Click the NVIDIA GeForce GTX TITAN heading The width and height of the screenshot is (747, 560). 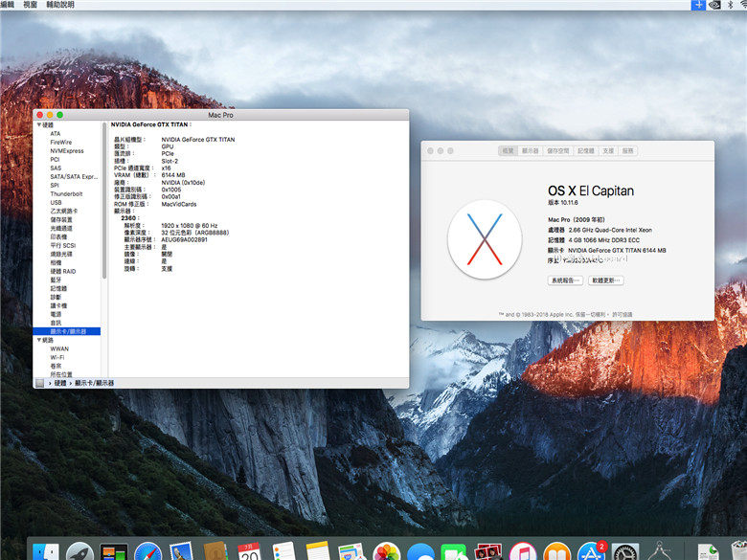coord(150,124)
